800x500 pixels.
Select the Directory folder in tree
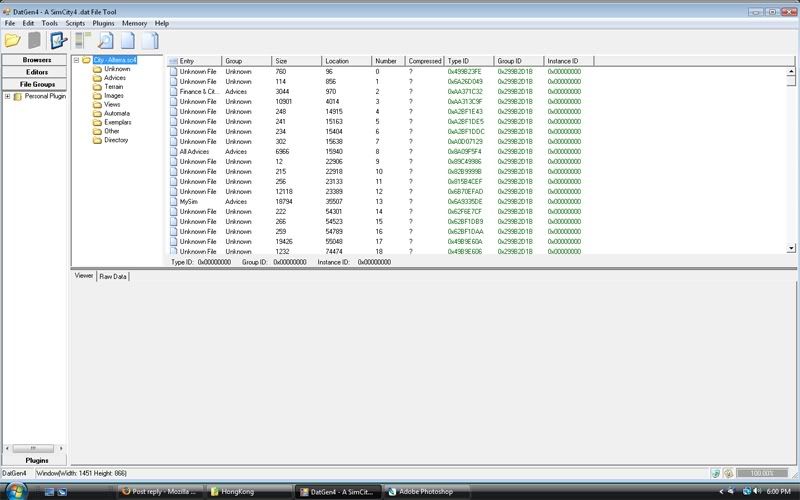pyautogui.click(x=116, y=140)
